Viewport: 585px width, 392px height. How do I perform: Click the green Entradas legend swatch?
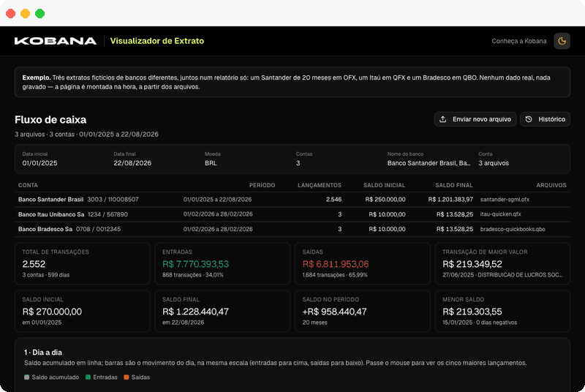pyautogui.click(x=88, y=377)
